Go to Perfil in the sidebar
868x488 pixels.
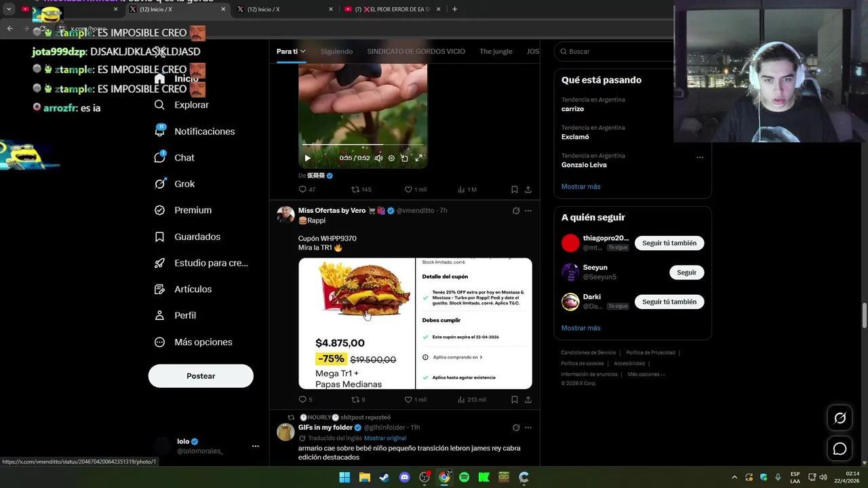click(175, 315)
